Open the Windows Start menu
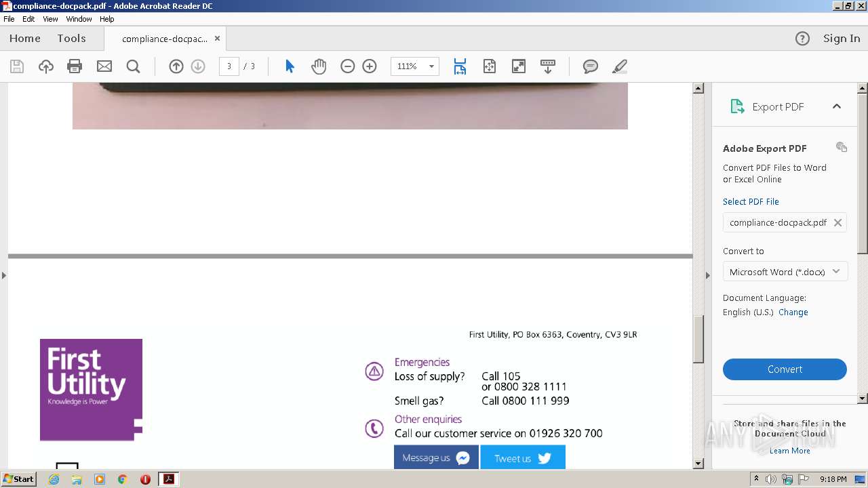The width and height of the screenshot is (868, 488). (18, 479)
